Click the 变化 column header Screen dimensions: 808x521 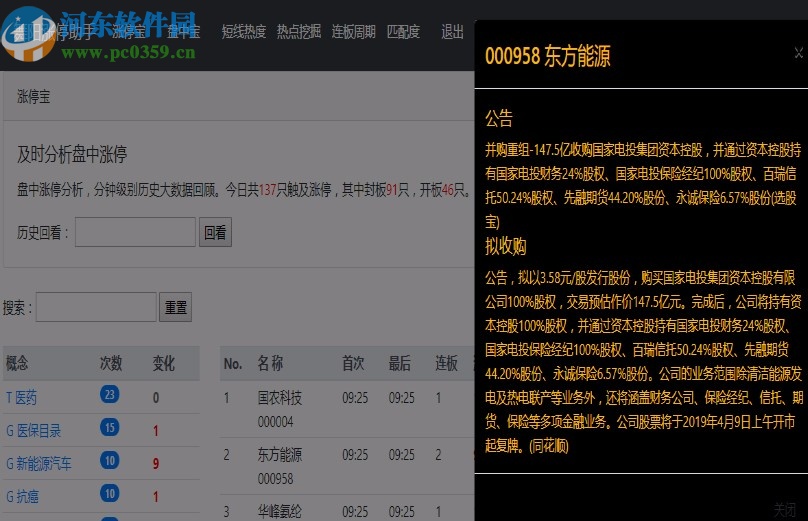[164, 363]
